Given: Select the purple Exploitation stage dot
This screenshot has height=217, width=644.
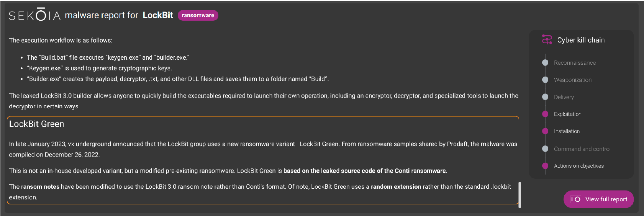Looking at the screenshot, I should tap(545, 114).
